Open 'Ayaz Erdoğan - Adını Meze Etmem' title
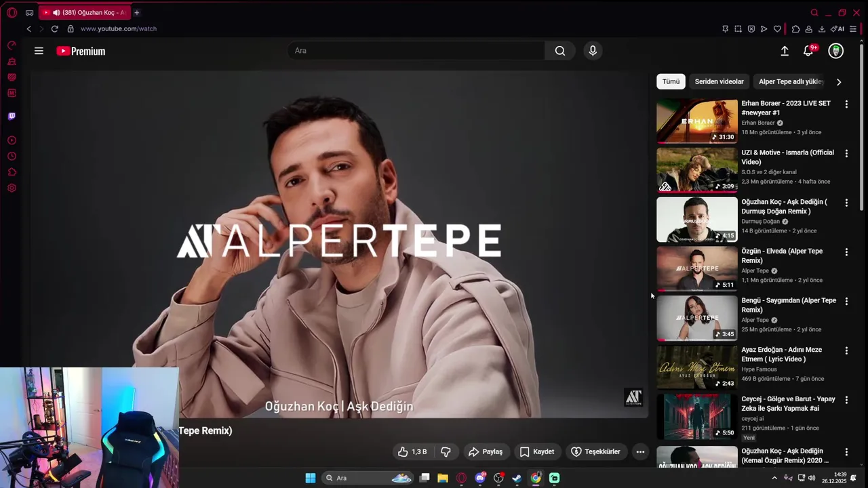868x488 pixels. [781, 354]
